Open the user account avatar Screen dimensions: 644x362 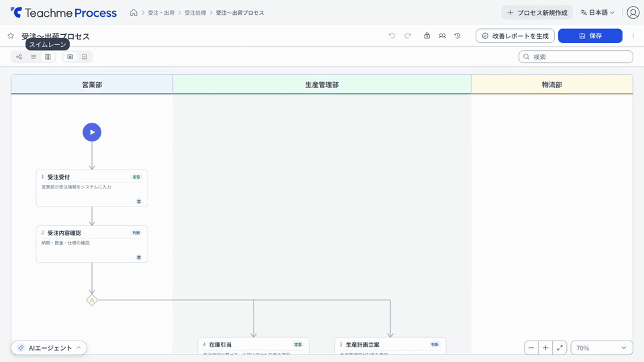coord(633,13)
